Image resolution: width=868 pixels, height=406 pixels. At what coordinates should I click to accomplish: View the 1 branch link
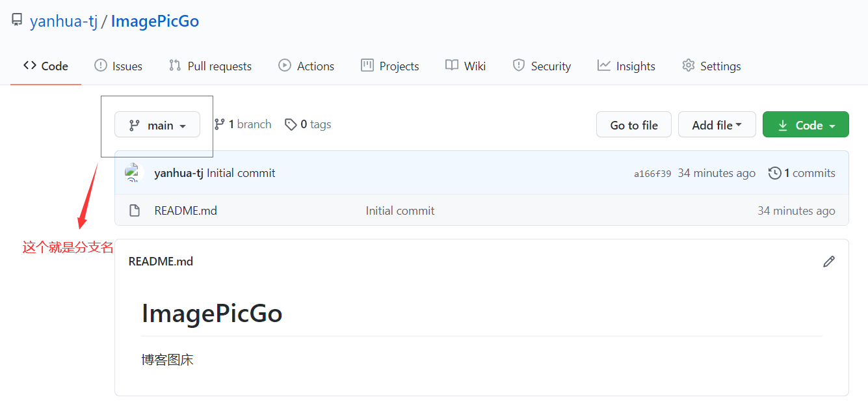coord(243,124)
